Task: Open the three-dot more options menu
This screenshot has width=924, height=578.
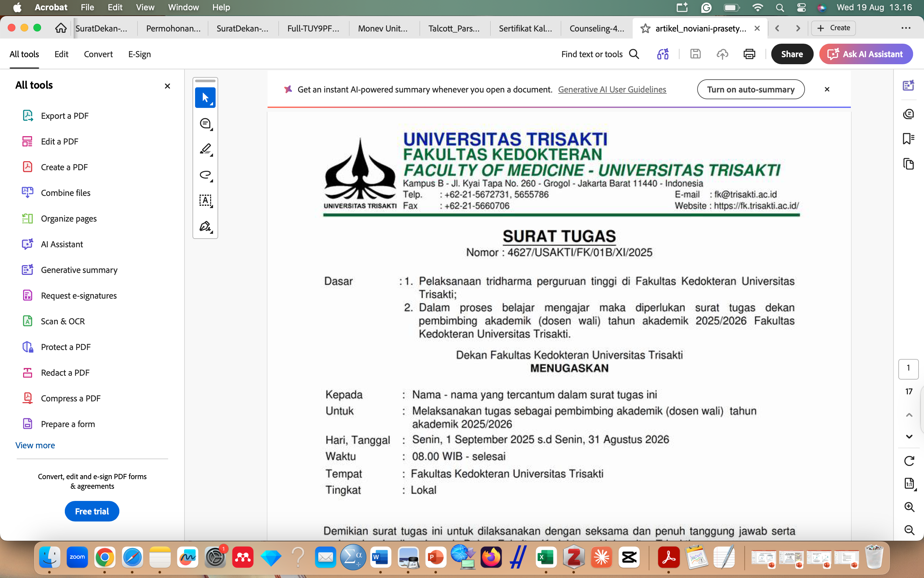Action: point(906,28)
